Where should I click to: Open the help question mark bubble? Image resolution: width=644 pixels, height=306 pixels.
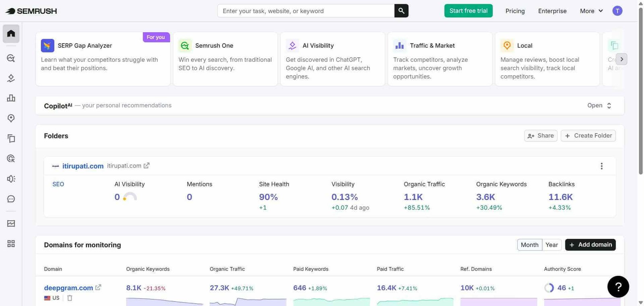click(618, 287)
